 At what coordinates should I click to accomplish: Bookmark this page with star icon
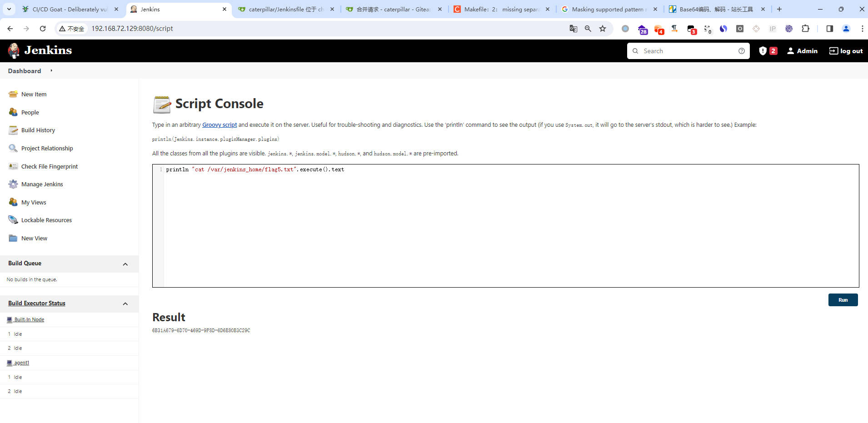point(603,29)
